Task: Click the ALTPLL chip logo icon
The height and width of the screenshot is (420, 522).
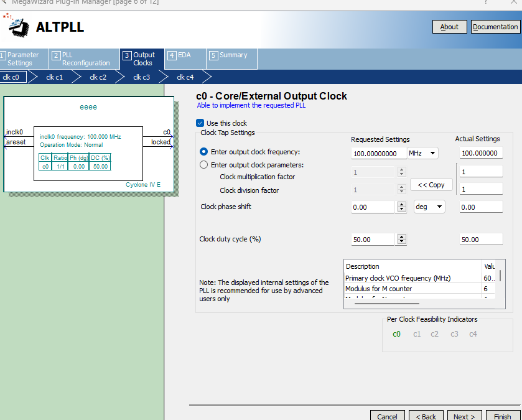Action: pos(17,26)
